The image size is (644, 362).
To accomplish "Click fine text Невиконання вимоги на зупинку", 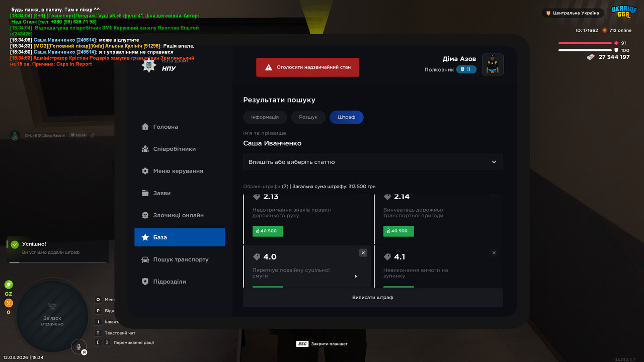I will (416, 273).
